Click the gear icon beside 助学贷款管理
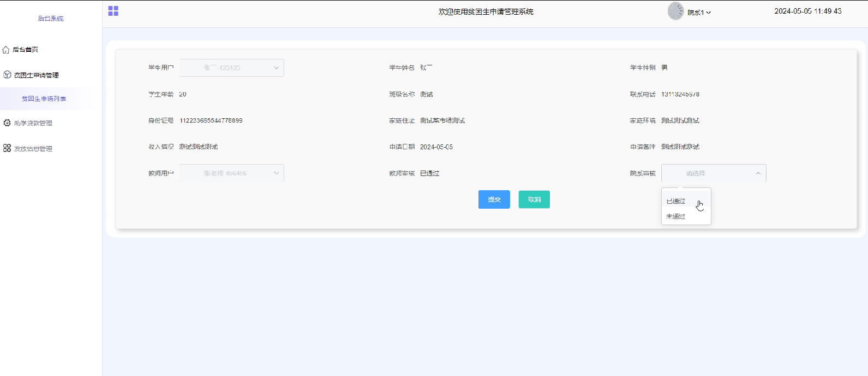This screenshot has height=376, width=868. pyautogui.click(x=7, y=123)
